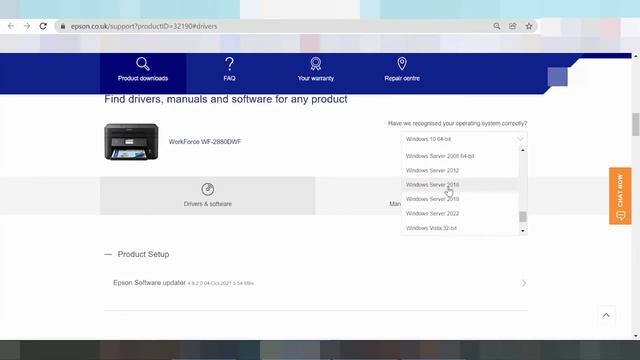The height and width of the screenshot is (360, 640).
Task: Select Windows Server 2012 option
Action: [460, 170]
